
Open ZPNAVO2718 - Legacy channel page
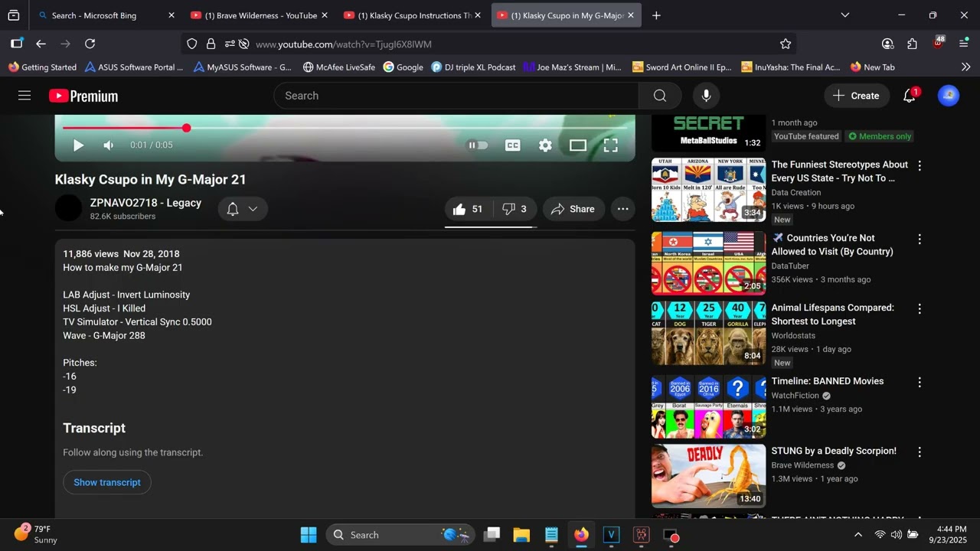tap(145, 203)
